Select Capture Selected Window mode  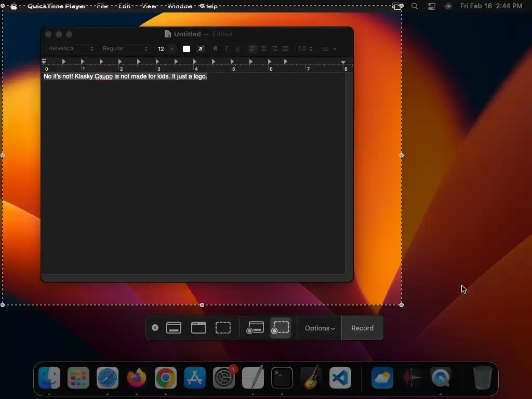tap(198, 328)
